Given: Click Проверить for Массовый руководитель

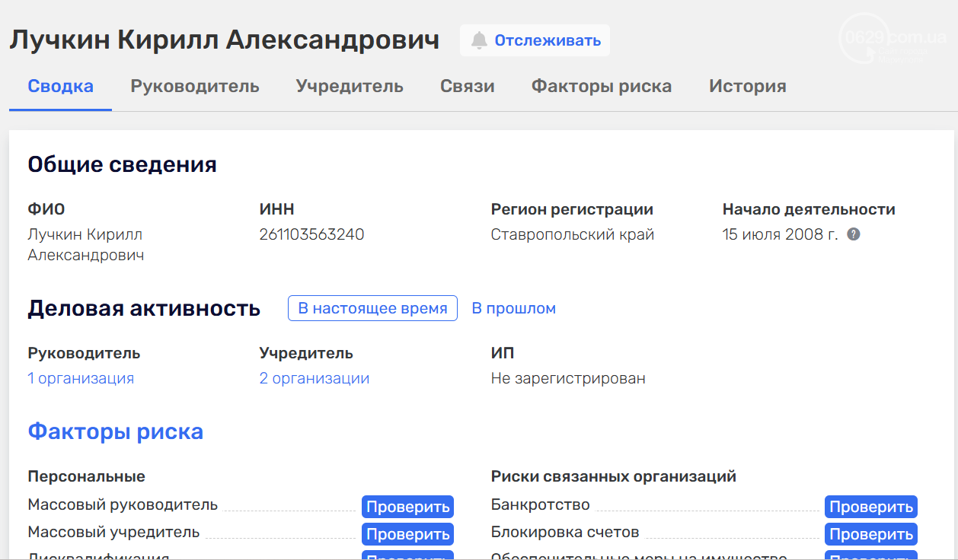Looking at the screenshot, I should click(407, 507).
